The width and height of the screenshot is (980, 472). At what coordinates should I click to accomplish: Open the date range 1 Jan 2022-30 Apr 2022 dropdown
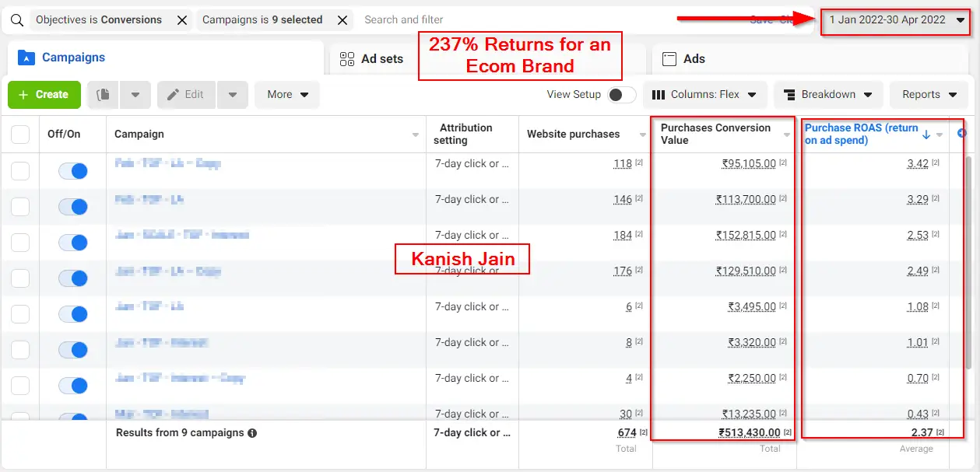point(896,20)
